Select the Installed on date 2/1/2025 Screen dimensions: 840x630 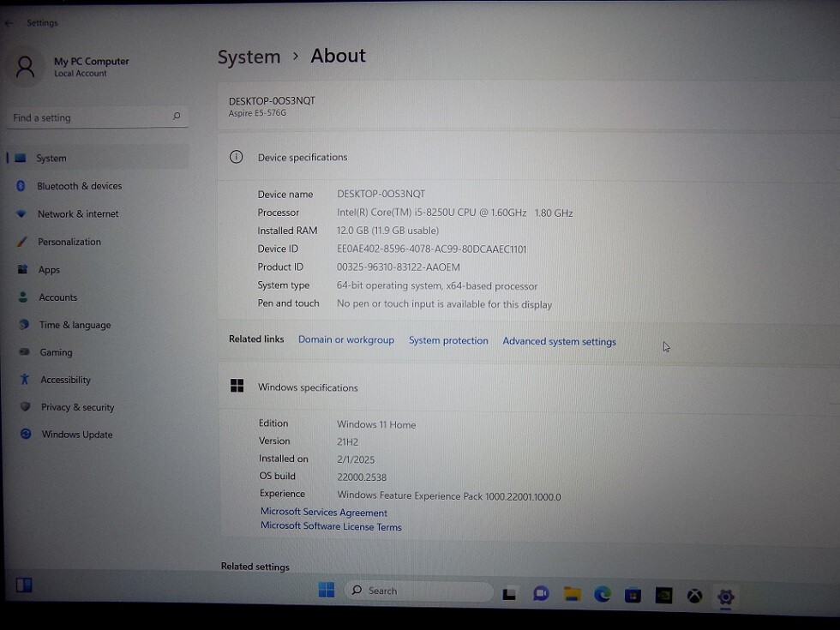tap(356, 459)
